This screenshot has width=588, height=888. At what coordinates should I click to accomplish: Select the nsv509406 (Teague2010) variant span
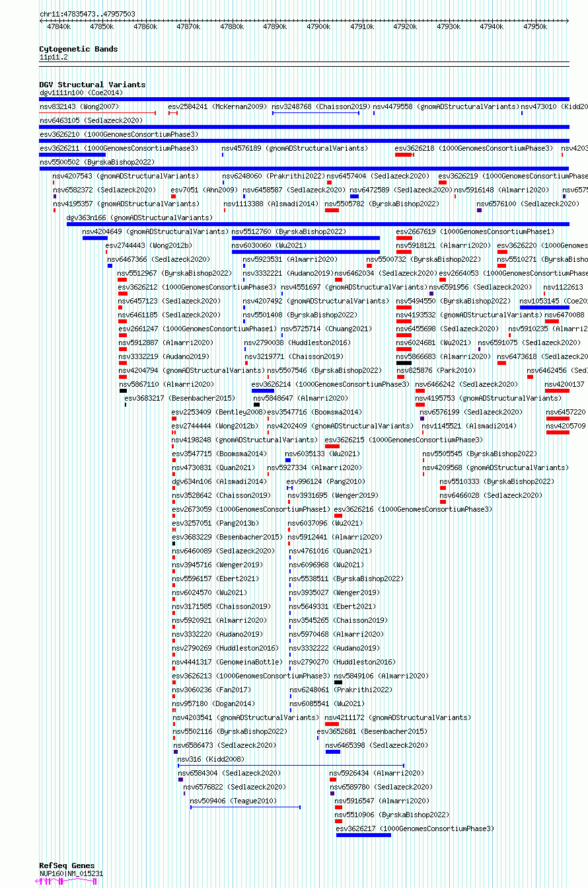click(x=245, y=807)
